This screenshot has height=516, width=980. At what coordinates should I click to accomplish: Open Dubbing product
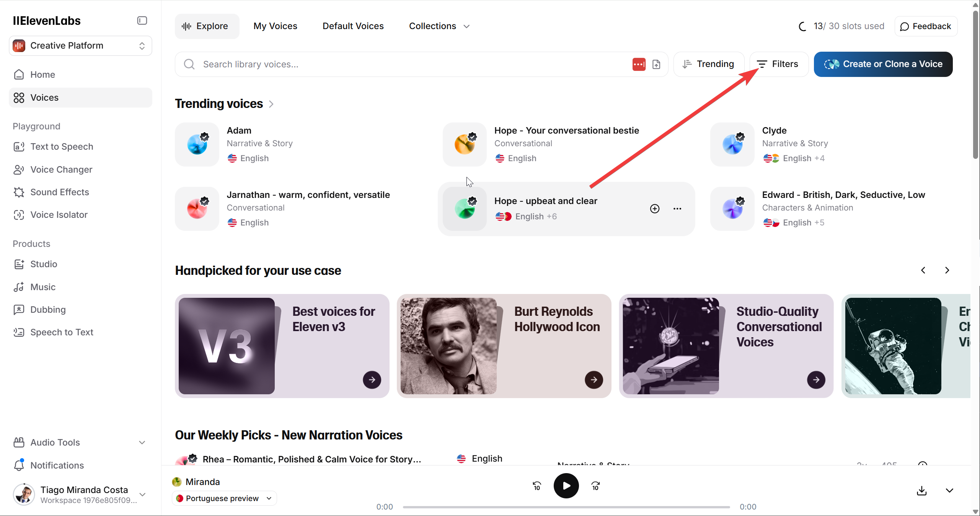80,310
